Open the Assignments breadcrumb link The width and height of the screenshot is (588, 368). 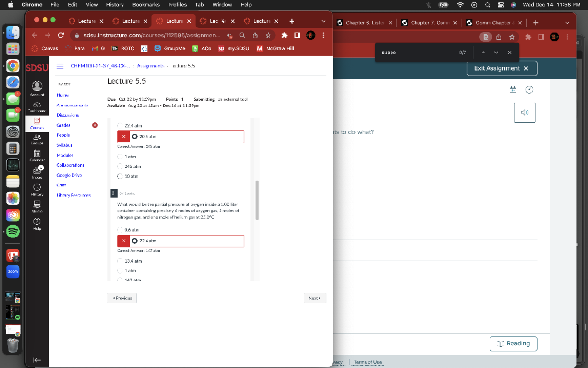pos(150,66)
